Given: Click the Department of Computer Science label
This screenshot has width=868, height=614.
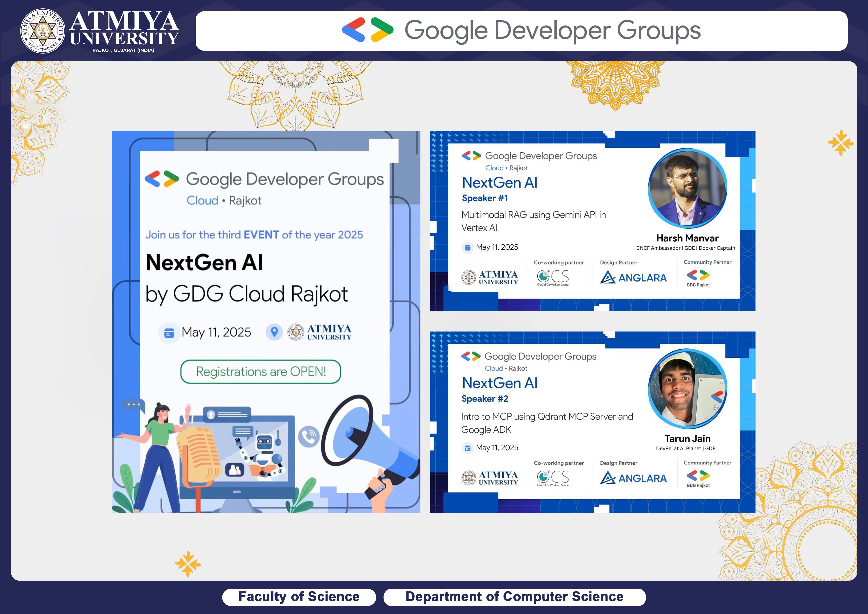Looking at the screenshot, I should tap(515, 597).
